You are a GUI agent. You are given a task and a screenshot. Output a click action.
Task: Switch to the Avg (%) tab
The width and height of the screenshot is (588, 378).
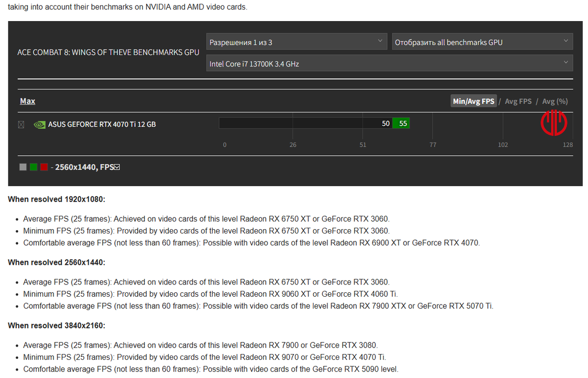(x=555, y=101)
